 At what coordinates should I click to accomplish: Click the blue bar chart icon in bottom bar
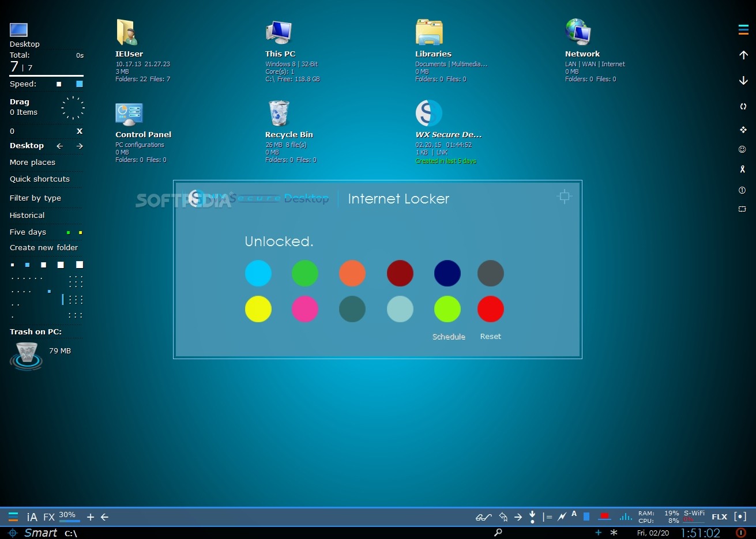point(625,517)
